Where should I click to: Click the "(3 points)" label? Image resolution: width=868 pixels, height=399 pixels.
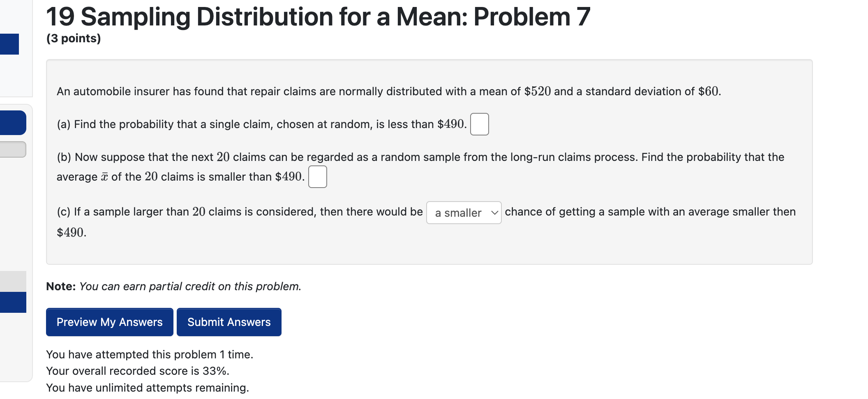tap(74, 38)
